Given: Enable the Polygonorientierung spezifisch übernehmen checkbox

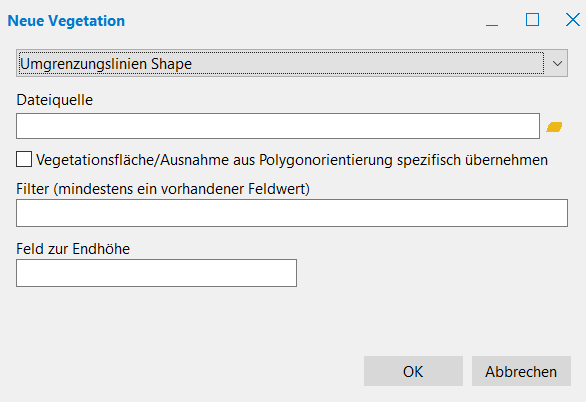Looking at the screenshot, I should coord(24,159).
